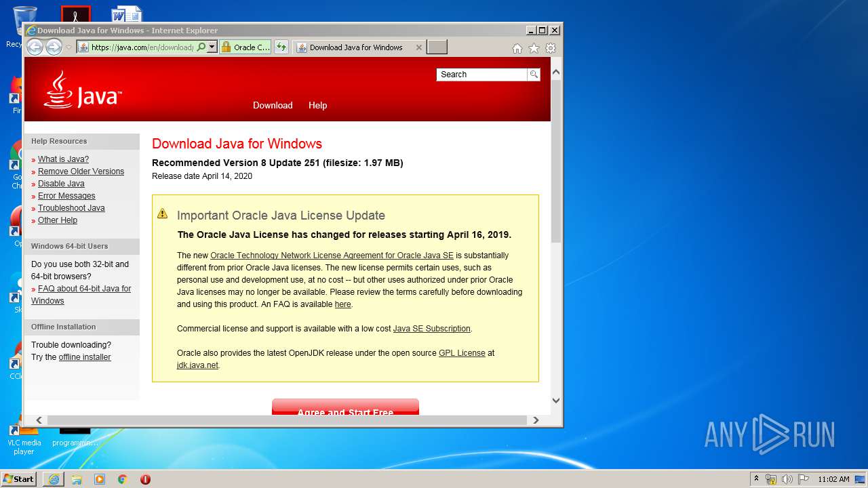Click the search magnifier button on Java page

534,75
